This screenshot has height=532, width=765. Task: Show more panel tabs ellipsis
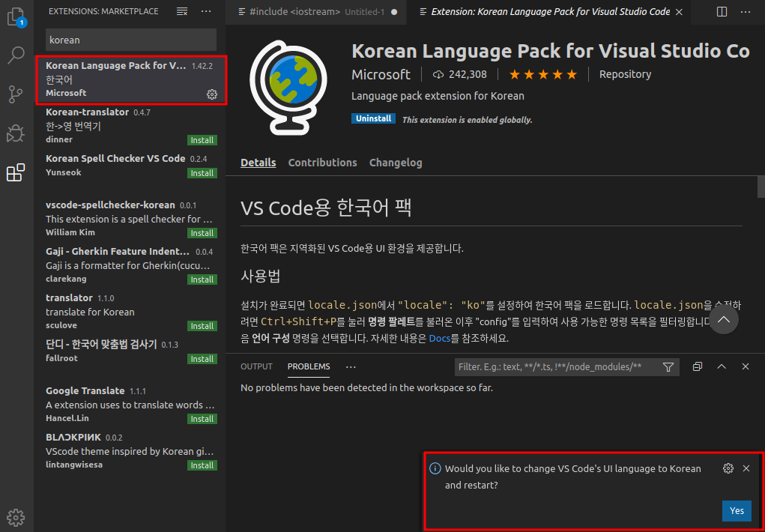coord(351,366)
